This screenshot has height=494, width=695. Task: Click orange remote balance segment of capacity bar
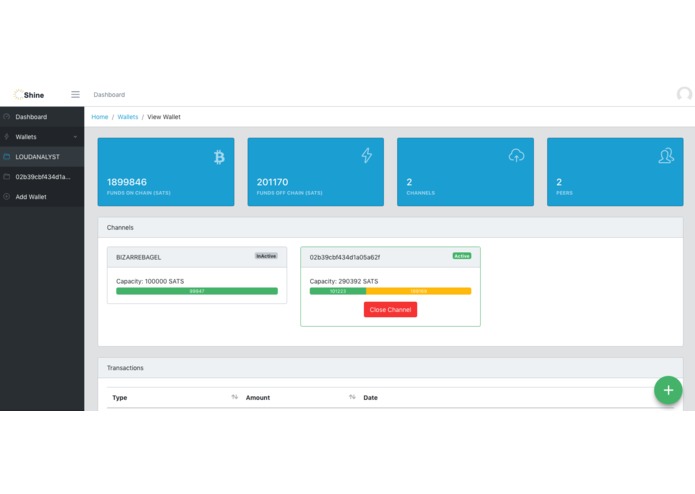pyautogui.click(x=418, y=291)
